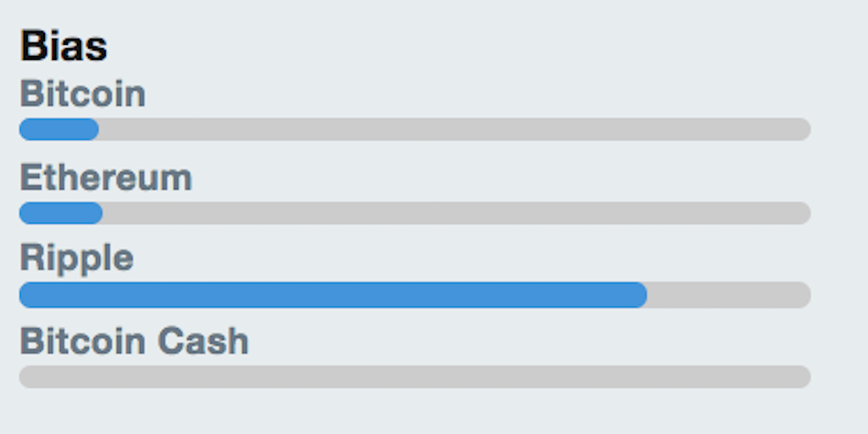The height and width of the screenshot is (434, 868).
Task: Set Bitcoin Cash bias to maximum at bar's end
Action: point(806,376)
